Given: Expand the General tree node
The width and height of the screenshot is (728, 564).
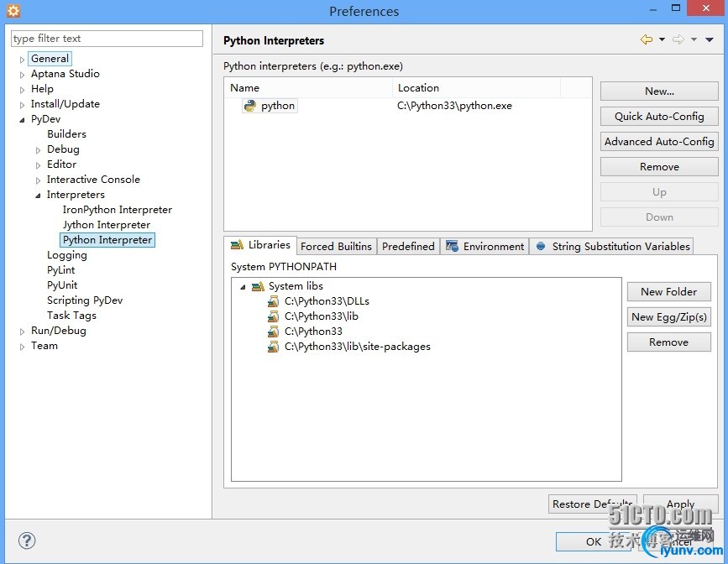Looking at the screenshot, I should coord(22,60).
